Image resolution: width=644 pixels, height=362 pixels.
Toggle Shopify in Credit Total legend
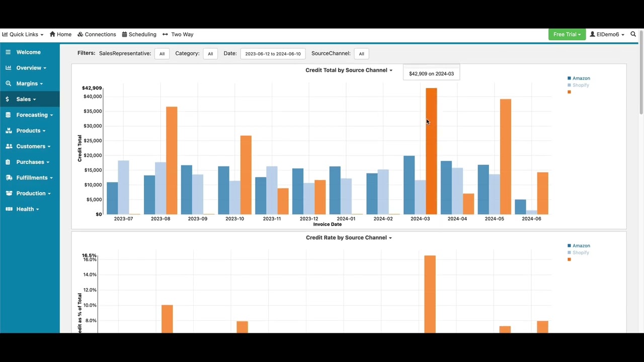point(579,85)
